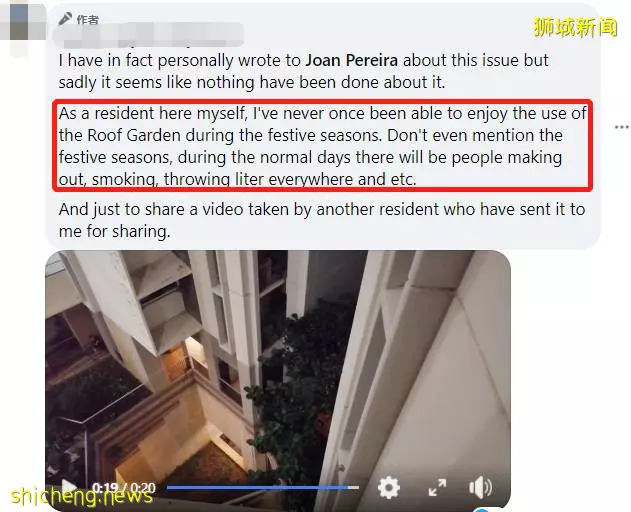Play the video with the play icon
Viewport: 631px width, 512px height.
coord(69,487)
